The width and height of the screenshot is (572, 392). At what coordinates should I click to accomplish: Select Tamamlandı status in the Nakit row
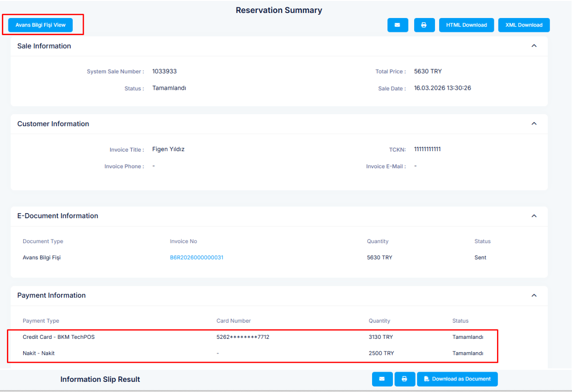pyautogui.click(x=468, y=353)
